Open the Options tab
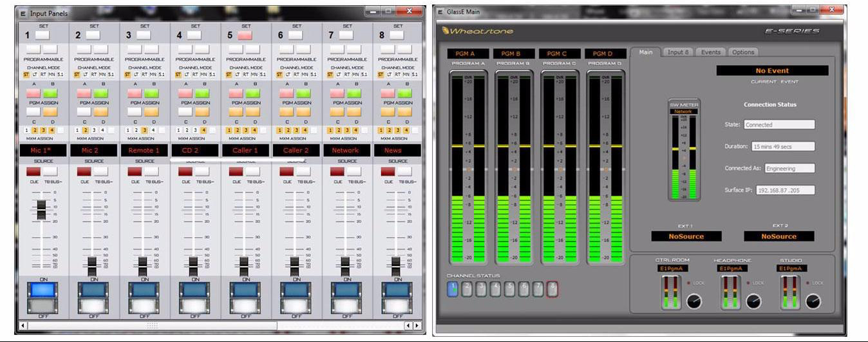868x342 pixels. [742, 52]
